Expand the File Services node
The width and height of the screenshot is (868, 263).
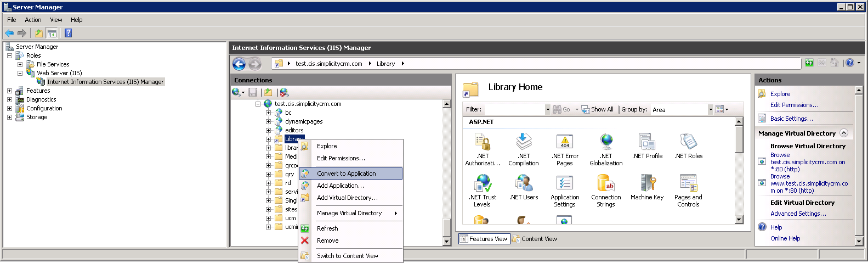[x=20, y=64]
